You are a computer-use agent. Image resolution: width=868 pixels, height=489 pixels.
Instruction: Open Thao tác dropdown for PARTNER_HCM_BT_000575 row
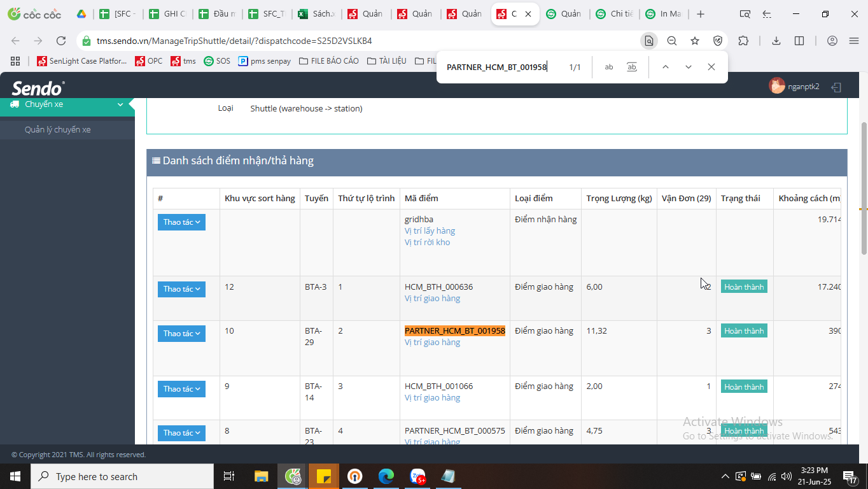181,433
